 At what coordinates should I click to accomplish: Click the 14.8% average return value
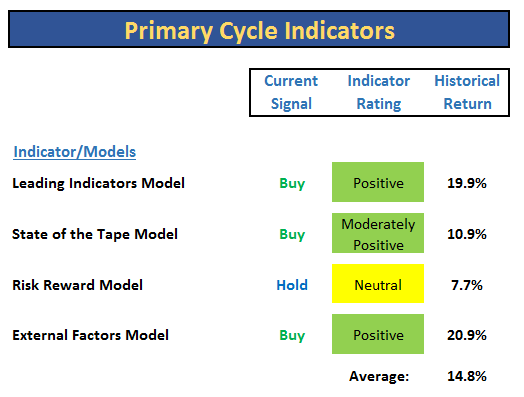coord(467,376)
